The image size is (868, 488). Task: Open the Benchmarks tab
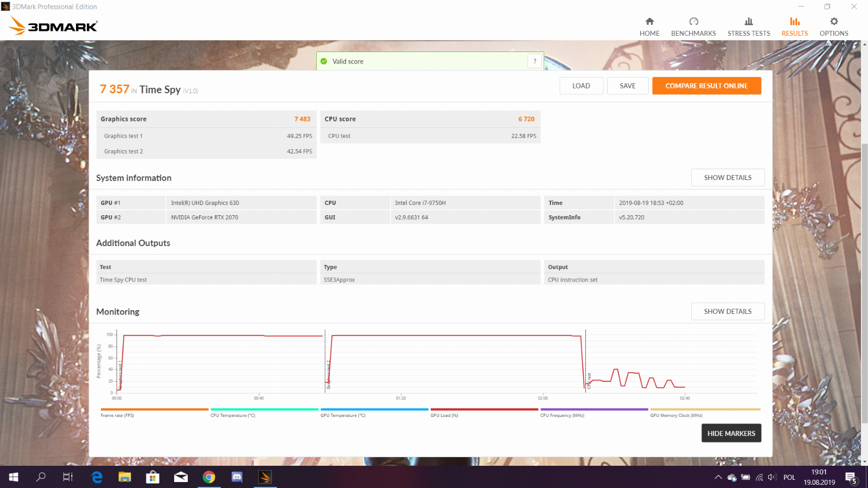(x=693, y=27)
